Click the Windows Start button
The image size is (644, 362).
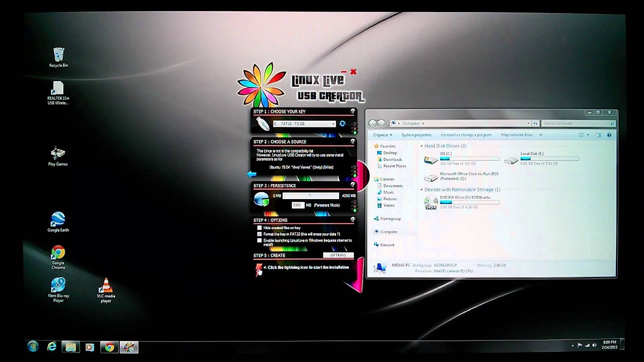pyautogui.click(x=33, y=347)
